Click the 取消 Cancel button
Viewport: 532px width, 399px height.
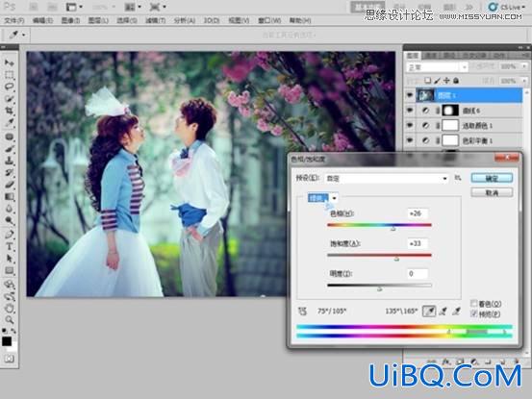pyautogui.click(x=492, y=193)
